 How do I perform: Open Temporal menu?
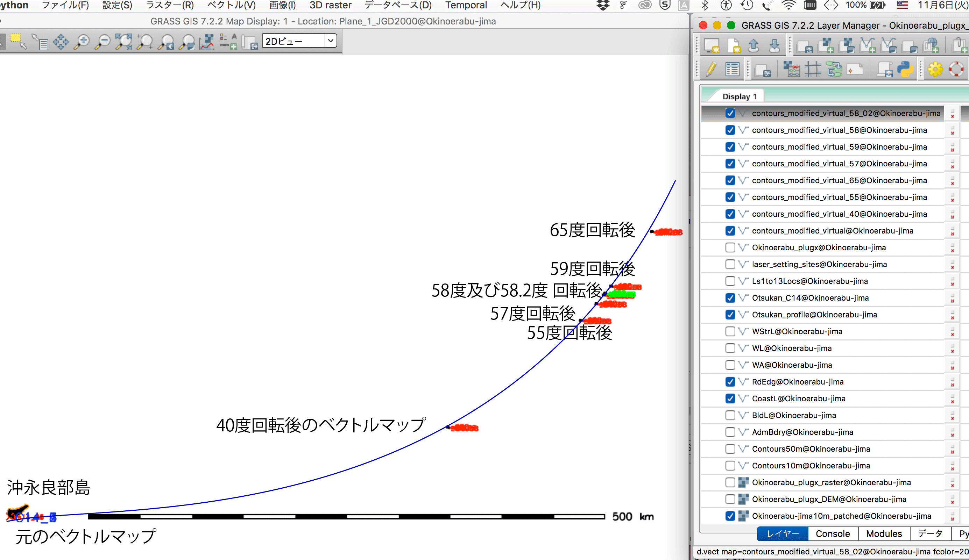pyautogui.click(x=466, y=5)
